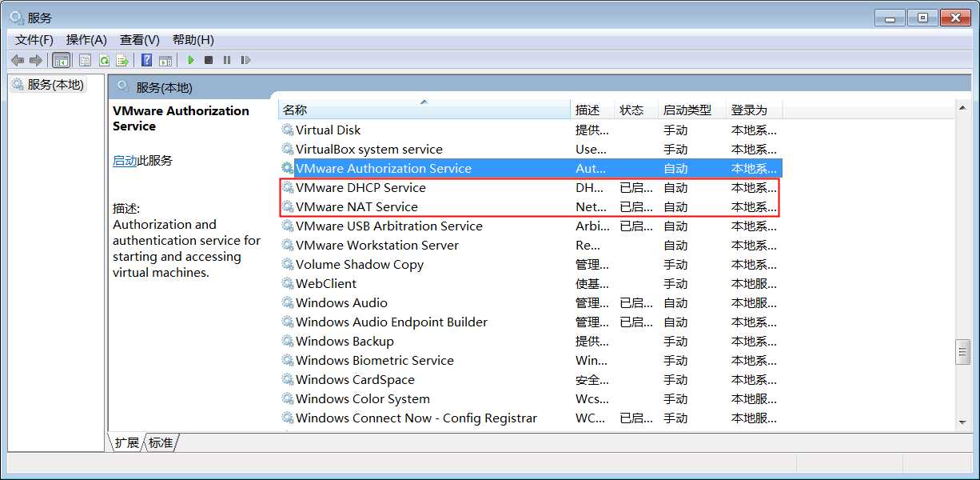This screenshot has height=480, width=980.
Task: Click the gear icon beside VirtualBox system service
Action: tap(288, 149)
